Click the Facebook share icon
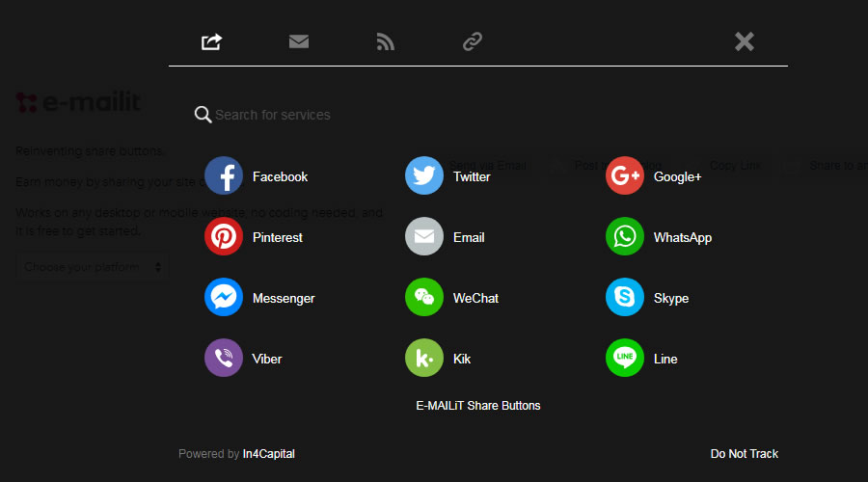This screenshot has width=868, height=482. tap(224, 176)
